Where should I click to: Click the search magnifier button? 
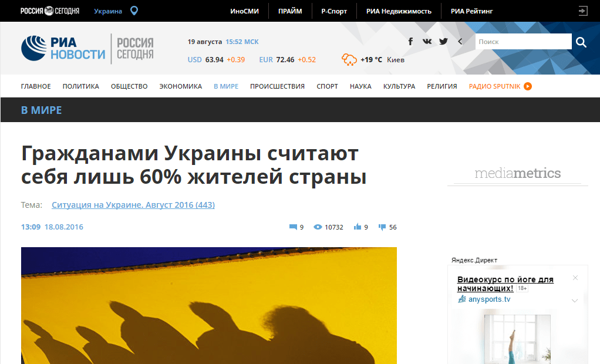point(581,42)
